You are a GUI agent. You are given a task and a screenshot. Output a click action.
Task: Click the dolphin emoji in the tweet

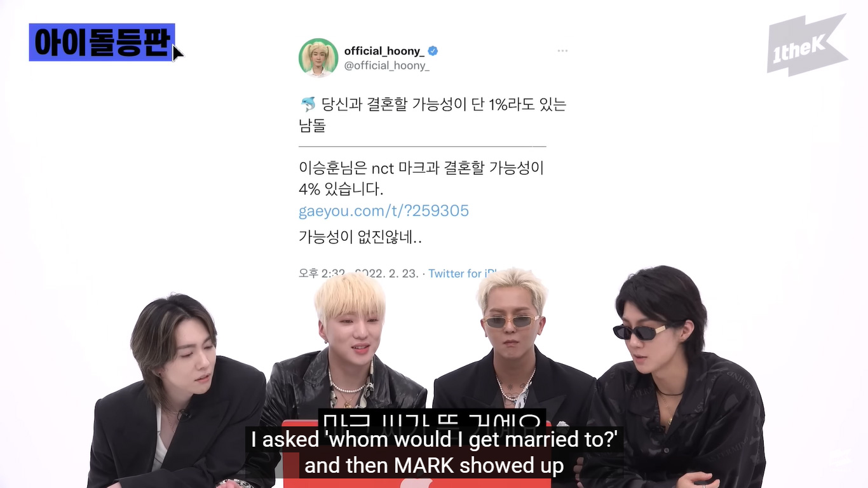308,104
